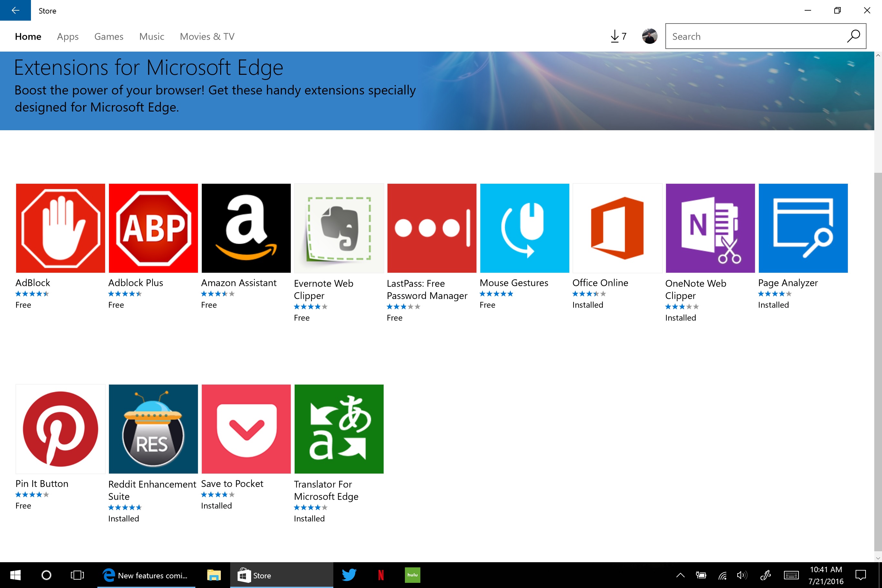The width and height of the screenshot is (882, 588).
Task: Open the volume control in system tray
Action: coord(742,575)
